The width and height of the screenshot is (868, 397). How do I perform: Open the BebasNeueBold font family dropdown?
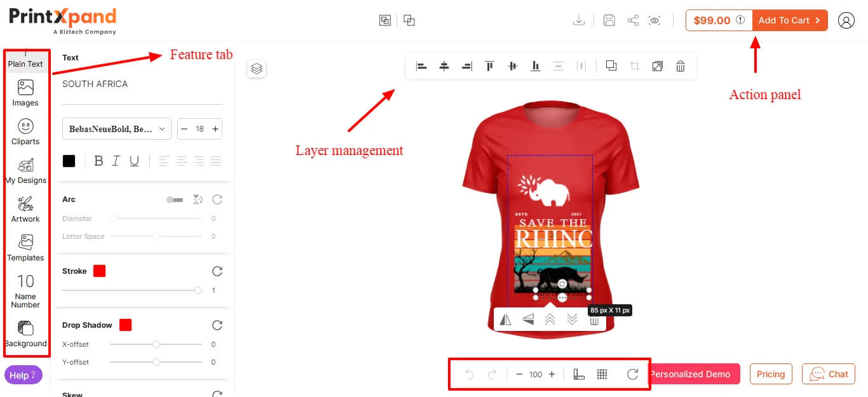[117, 129]
